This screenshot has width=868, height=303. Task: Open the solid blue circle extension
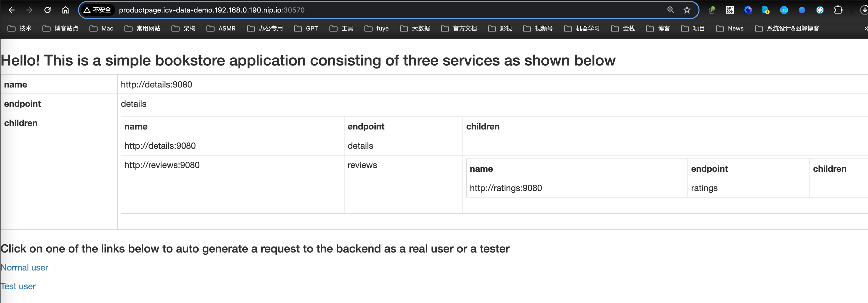pyautogui.click(x=802, y=10)
